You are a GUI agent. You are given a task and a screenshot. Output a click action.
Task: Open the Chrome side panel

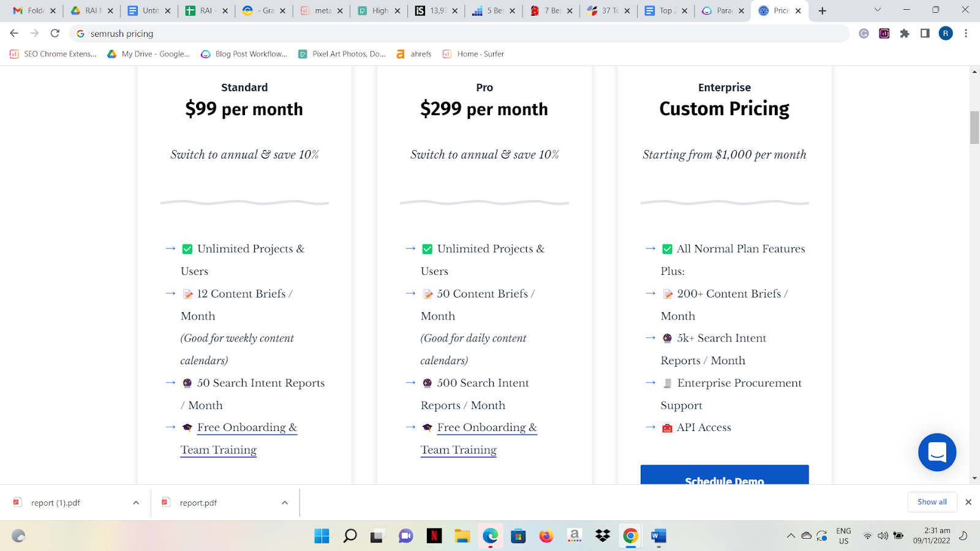925,33
